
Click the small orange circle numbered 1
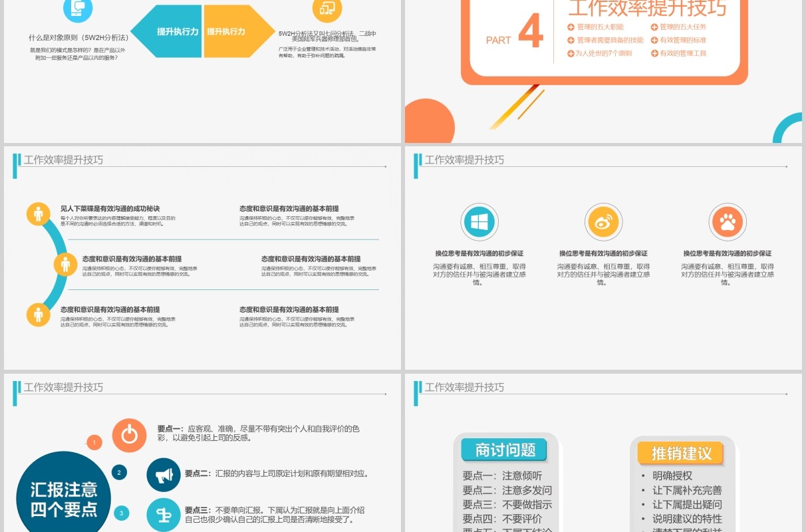[94, 442]
